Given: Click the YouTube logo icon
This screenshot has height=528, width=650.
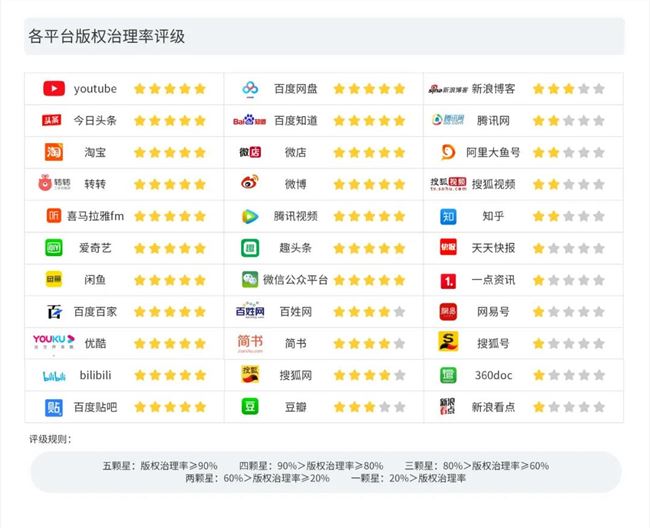Looking at the screenshot, I should click(54, 89).
